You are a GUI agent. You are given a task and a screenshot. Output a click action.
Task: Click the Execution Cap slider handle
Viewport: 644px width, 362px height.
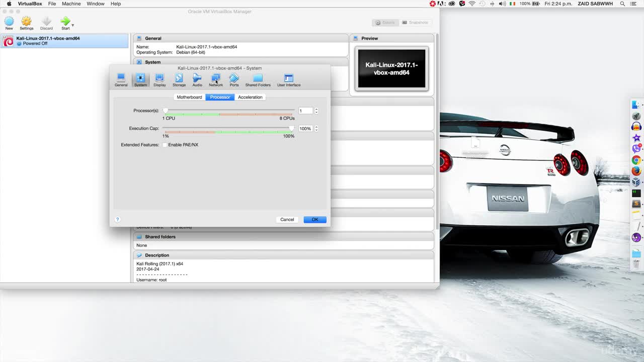291,129
